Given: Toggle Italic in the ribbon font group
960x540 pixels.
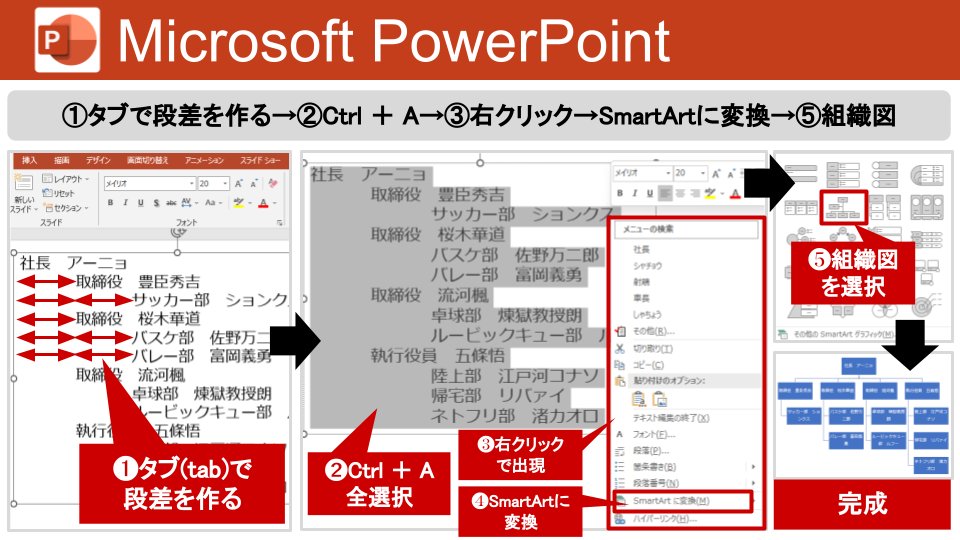Looking at the screenshot, I should (126, 203).
